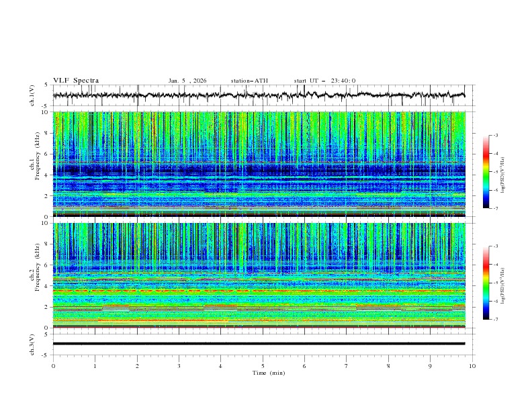Click the 0 minute tick on time axis
The width and height of the screenshot is (532, 411).
point(53,367)
